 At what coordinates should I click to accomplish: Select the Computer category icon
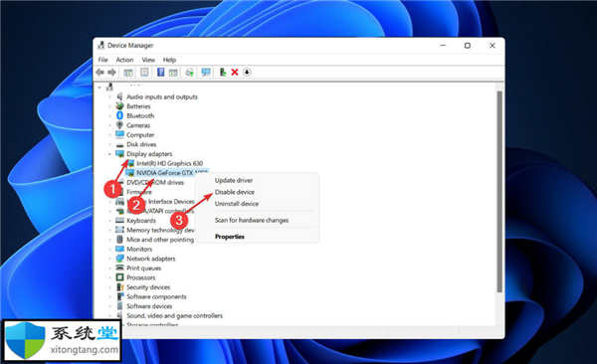119,134
